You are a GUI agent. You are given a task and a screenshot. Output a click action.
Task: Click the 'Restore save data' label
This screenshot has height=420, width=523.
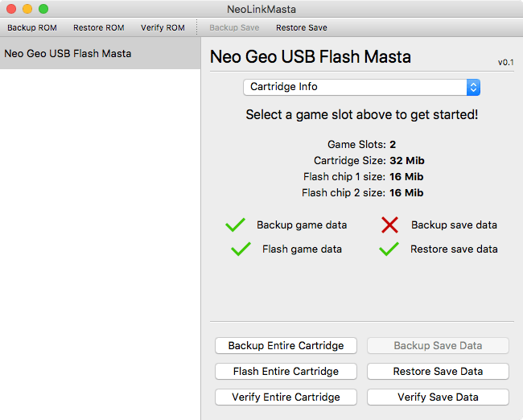point(454,249)
